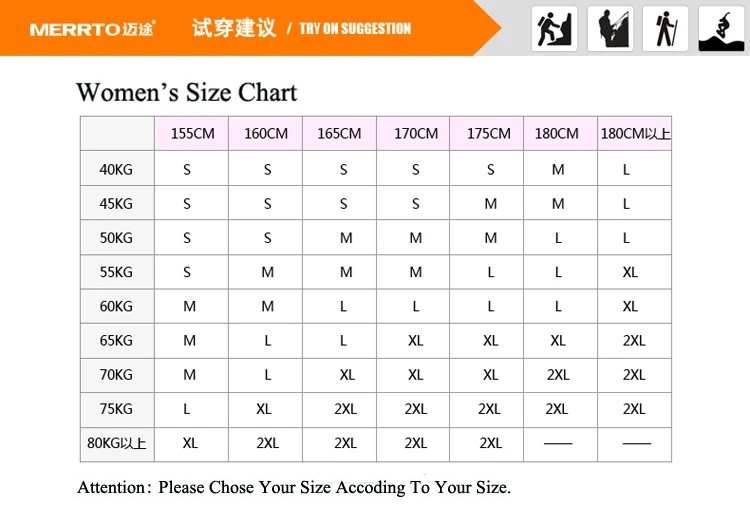Click the MERRTO brand logo
The image size is (750, 525).
[x=92, y=29]
